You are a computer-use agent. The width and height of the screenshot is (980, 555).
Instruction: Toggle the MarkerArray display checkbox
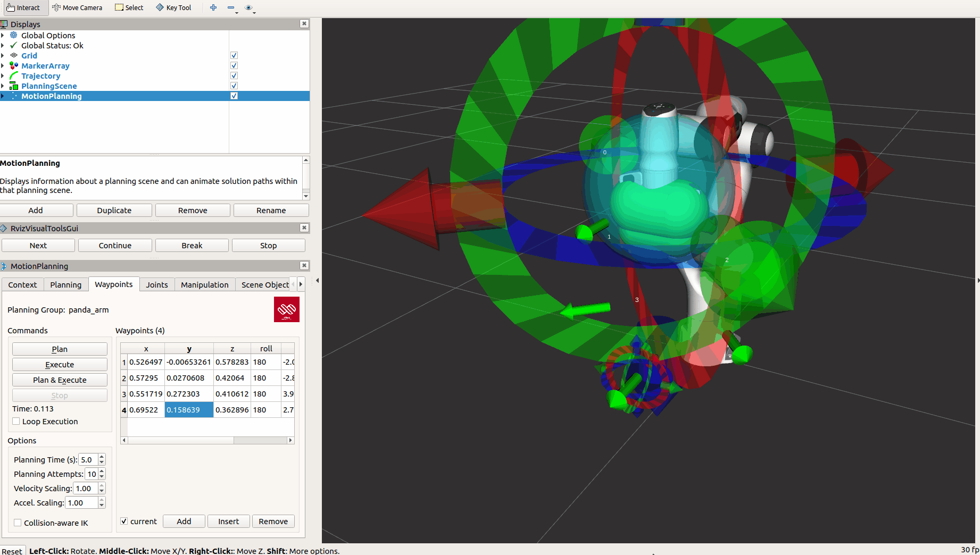tap(234, 65)
